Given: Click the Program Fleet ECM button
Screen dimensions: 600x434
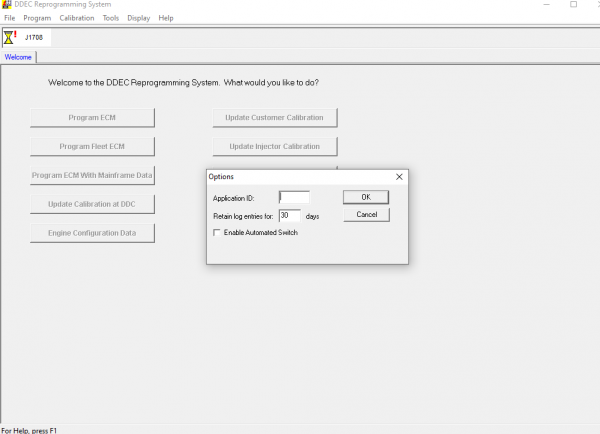Looking at the screenshot, I should coord(92,146).
